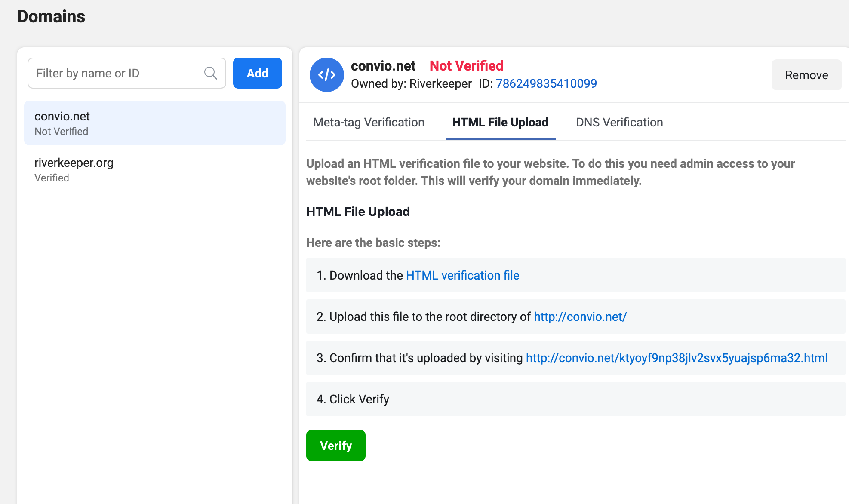Click the 'Owned by: Riverkeeper' text

(411, 83)
